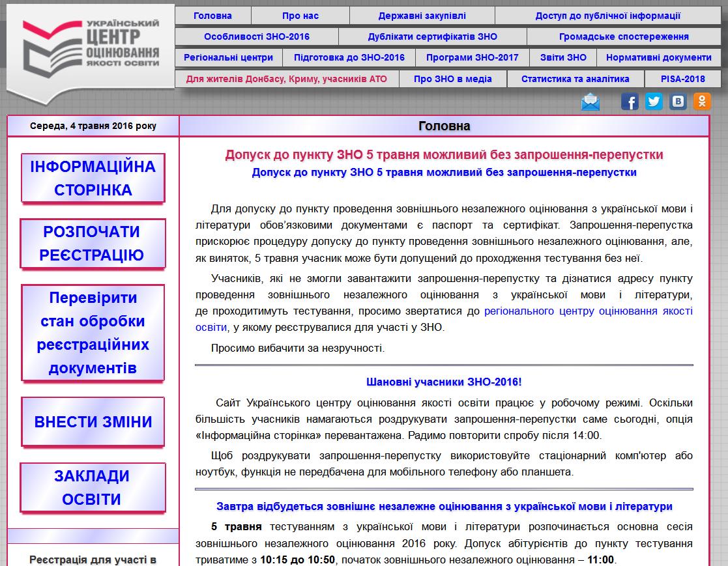
Task: Open Звіти ЗНО menu item
Action: pyautogui.click(x=563, y=57)
